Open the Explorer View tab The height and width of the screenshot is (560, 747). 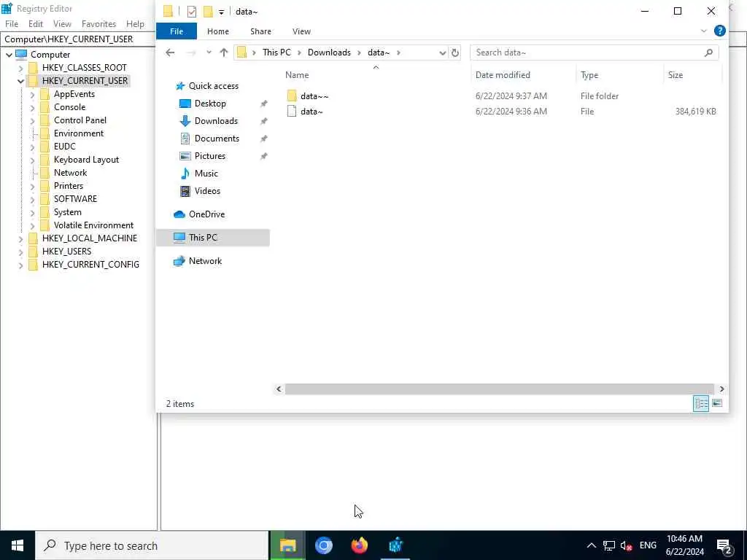pyautogui.click(x=301, y=31)
